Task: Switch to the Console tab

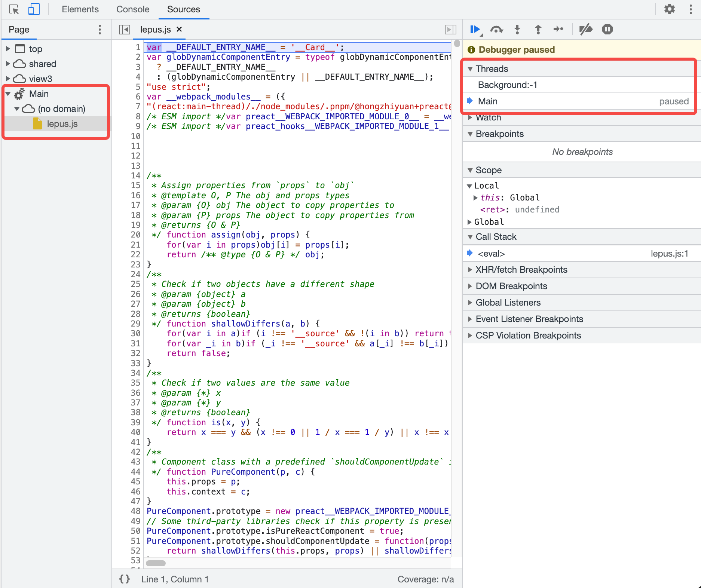Action: click(x=133, y=9)
